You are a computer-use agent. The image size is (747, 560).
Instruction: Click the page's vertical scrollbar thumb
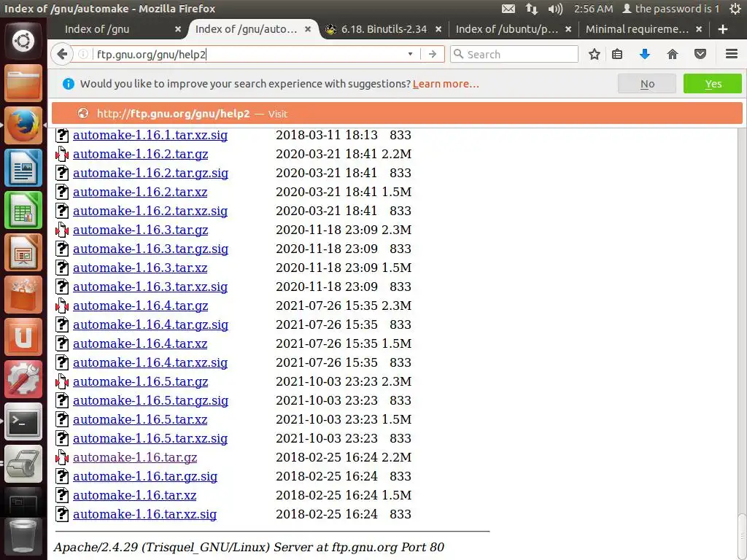point(741,535)
